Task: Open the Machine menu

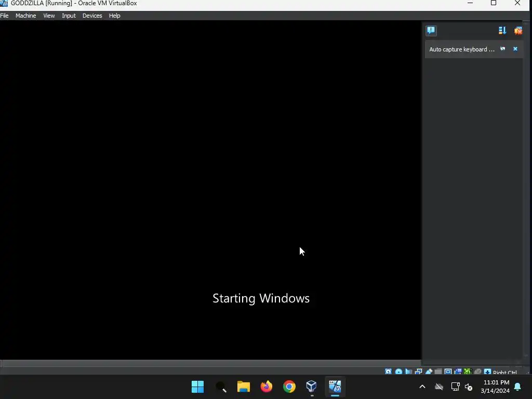Action: click(25, 16)
